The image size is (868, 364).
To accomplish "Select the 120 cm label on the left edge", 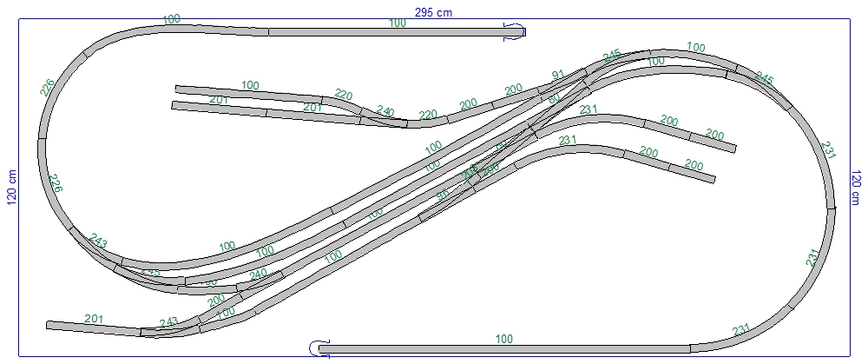I will [11, 184].
